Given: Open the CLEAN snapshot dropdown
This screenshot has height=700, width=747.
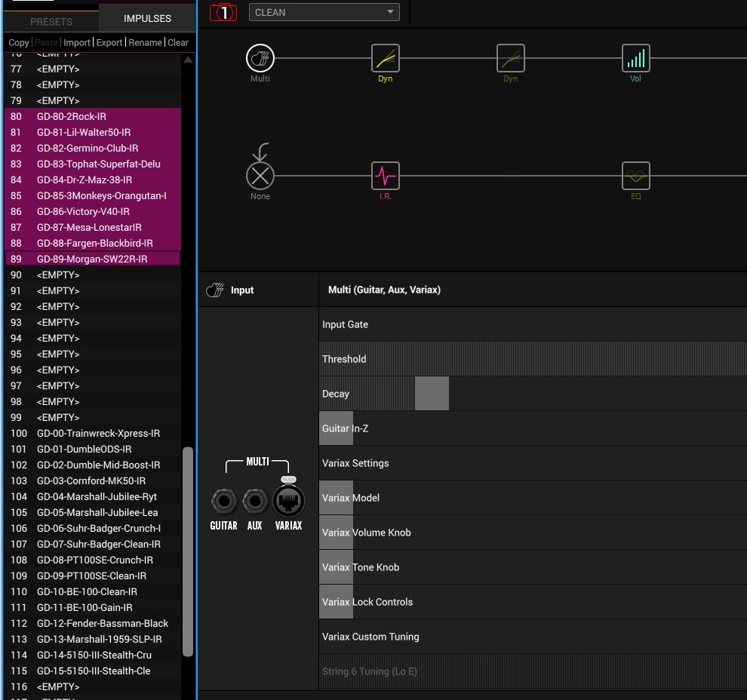Looking at the screenshot, I should point(324,12).
